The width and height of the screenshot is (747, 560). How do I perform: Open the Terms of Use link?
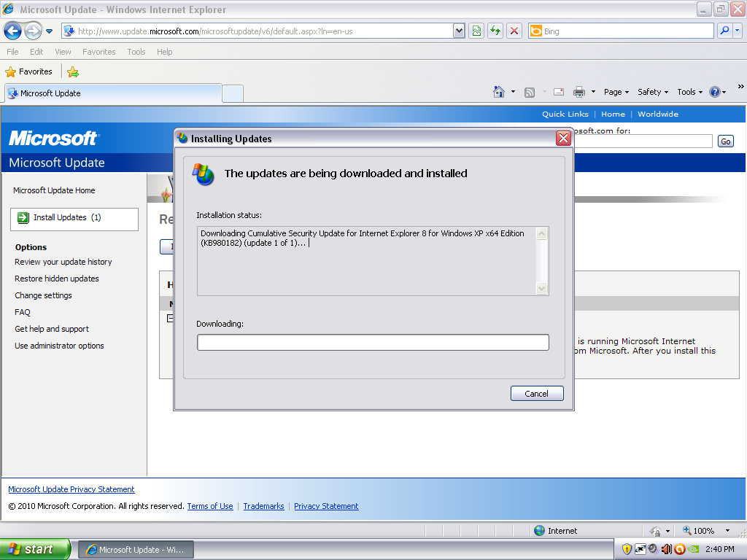click(x=210, y=506)
